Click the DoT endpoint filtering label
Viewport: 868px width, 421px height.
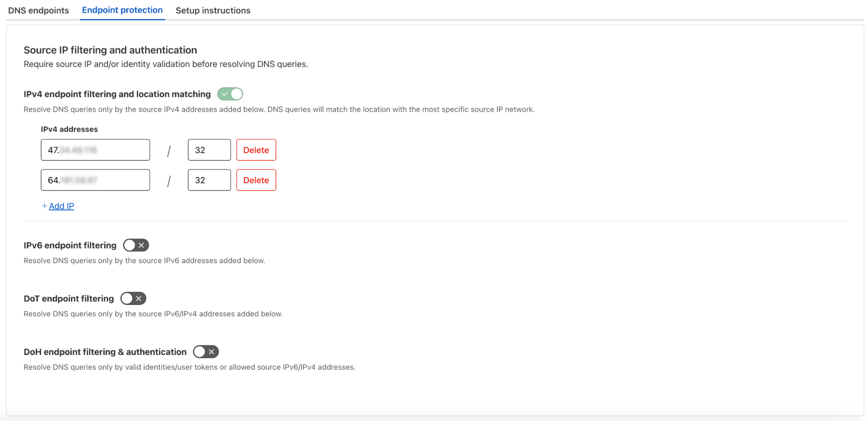pos(69,298)
